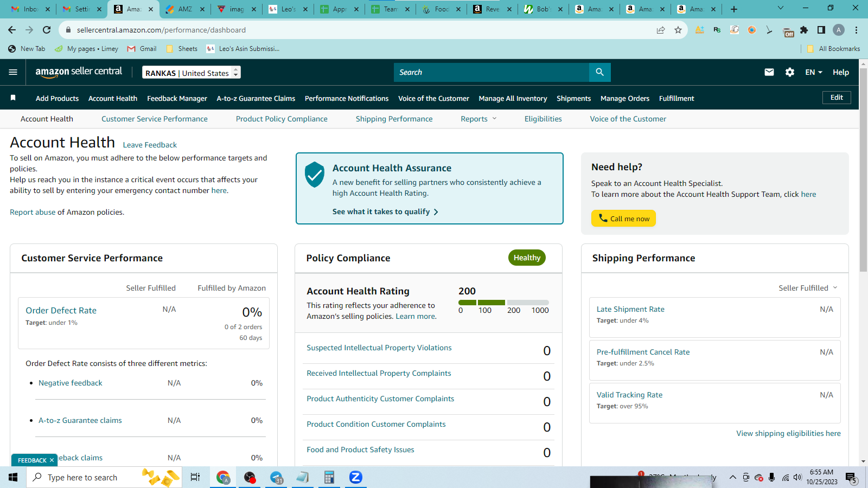
Task: Click the Help link in the header
Action: click(841, 72)
